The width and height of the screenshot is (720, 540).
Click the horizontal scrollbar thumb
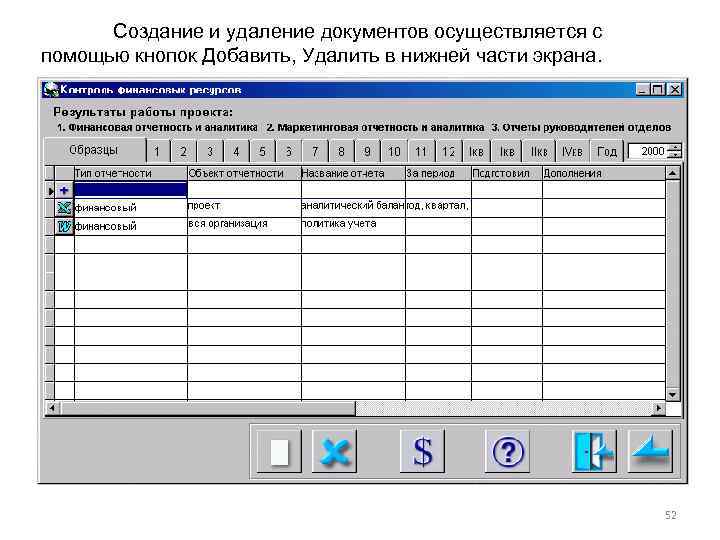click(208, 408)
